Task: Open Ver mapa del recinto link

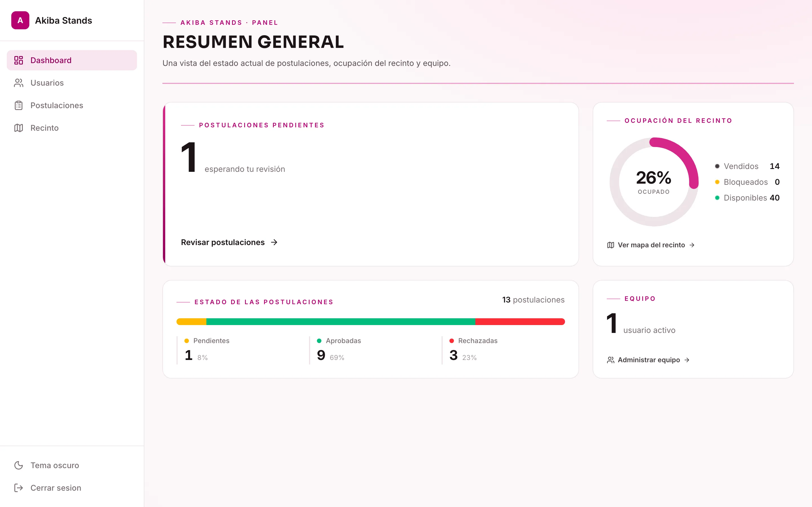Action: (x=651, y=245)
